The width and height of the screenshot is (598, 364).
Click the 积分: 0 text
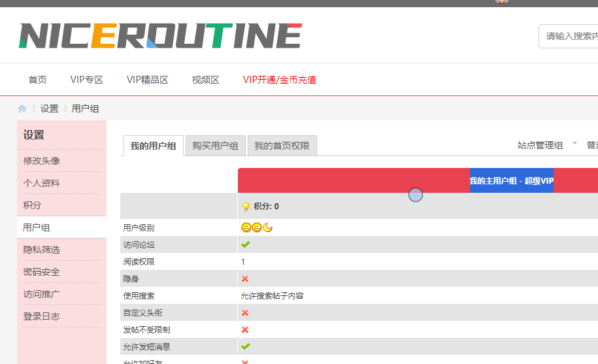coord(267,207)
